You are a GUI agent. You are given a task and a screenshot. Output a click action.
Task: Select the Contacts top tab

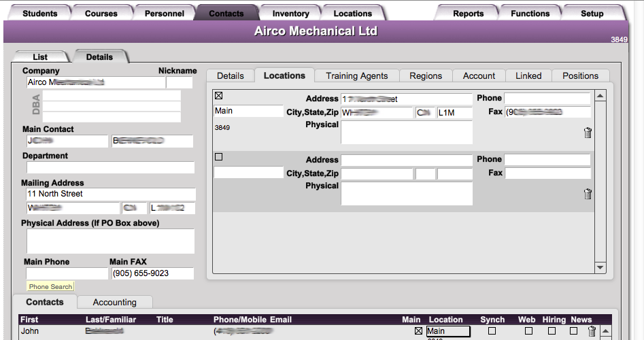tap(226, 13)
